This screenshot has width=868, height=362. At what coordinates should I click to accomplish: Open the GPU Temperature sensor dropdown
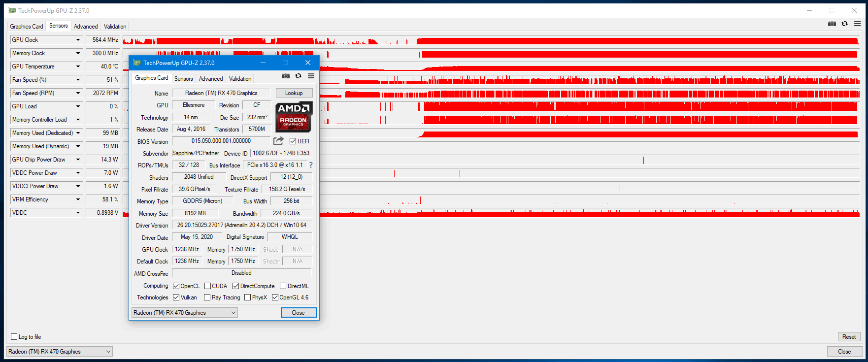[x=78, y=66]
